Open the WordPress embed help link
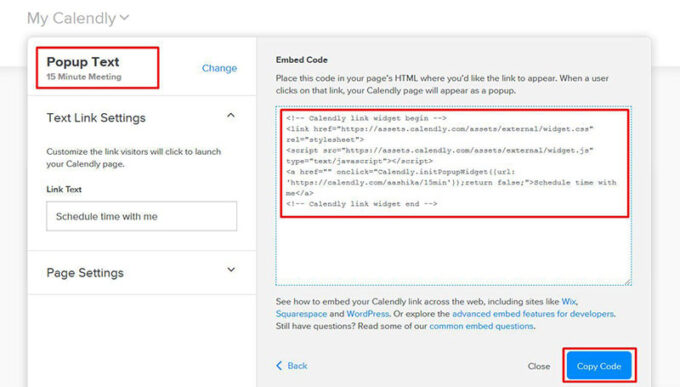Image resolution: width=680 pixels, height=387 pixels. point(368,314)
